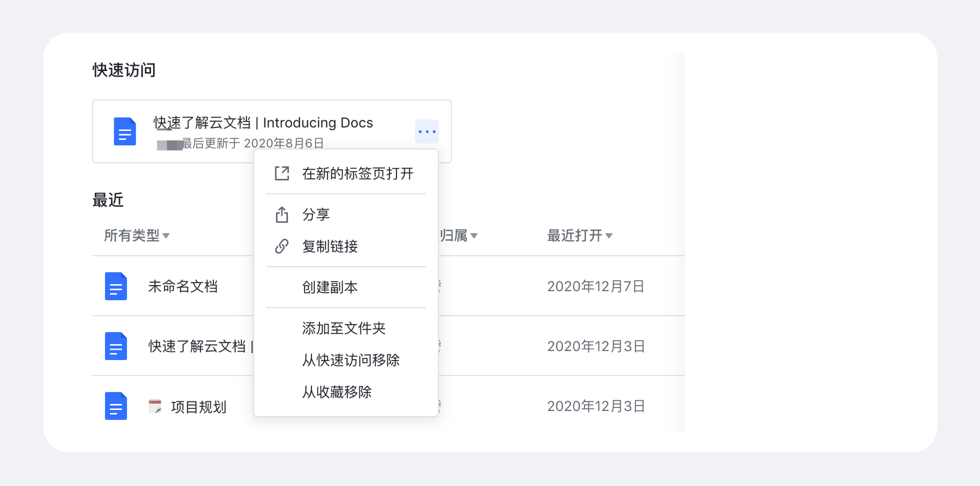Click the 2020年12月7日 date row cell
Image resolution: width=980 pixels, height=486 pixels.
click(596, 286)
